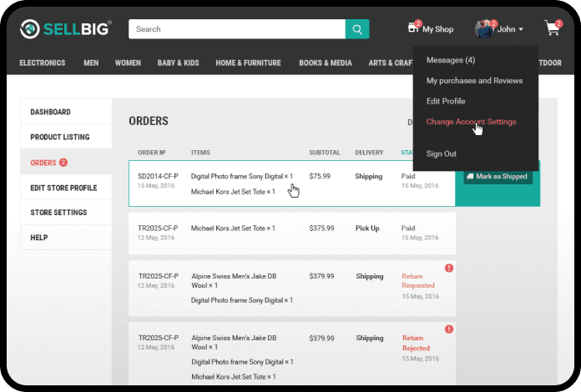Screen dimensions: 581x392
Task: Open Help in sidebar
Action: 66,237
